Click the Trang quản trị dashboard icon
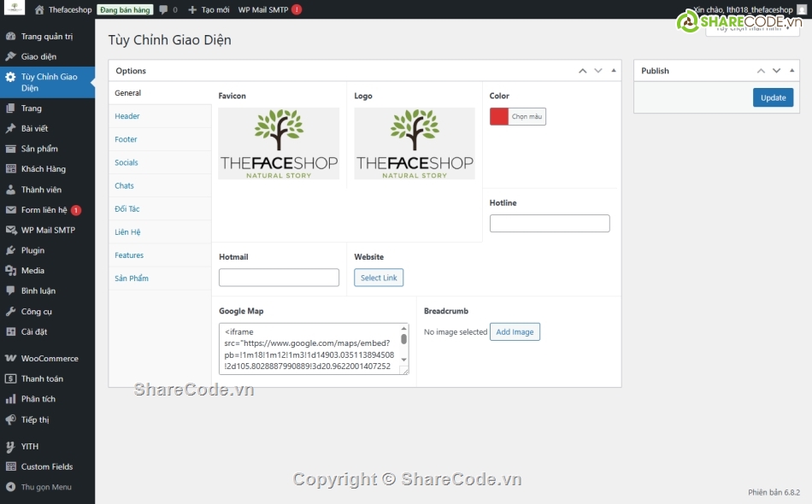This screenshot has height=504, width=812. click(x=10, y=36)
